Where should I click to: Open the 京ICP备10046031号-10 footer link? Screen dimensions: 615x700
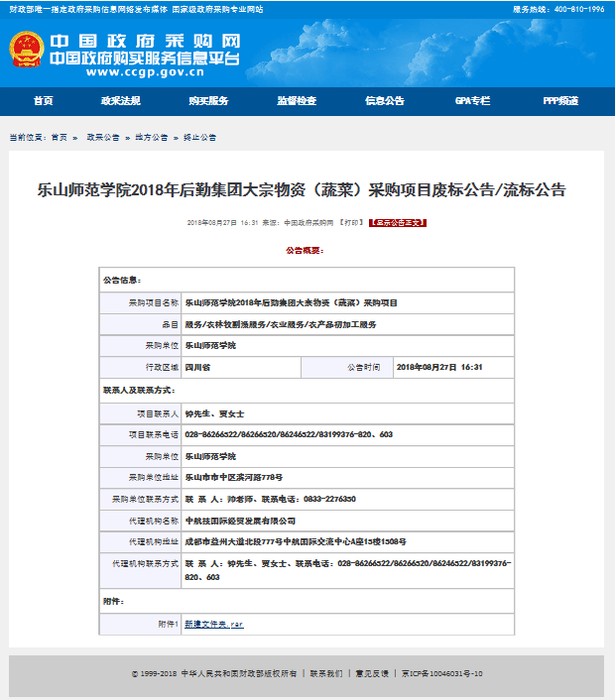[441, 673]
